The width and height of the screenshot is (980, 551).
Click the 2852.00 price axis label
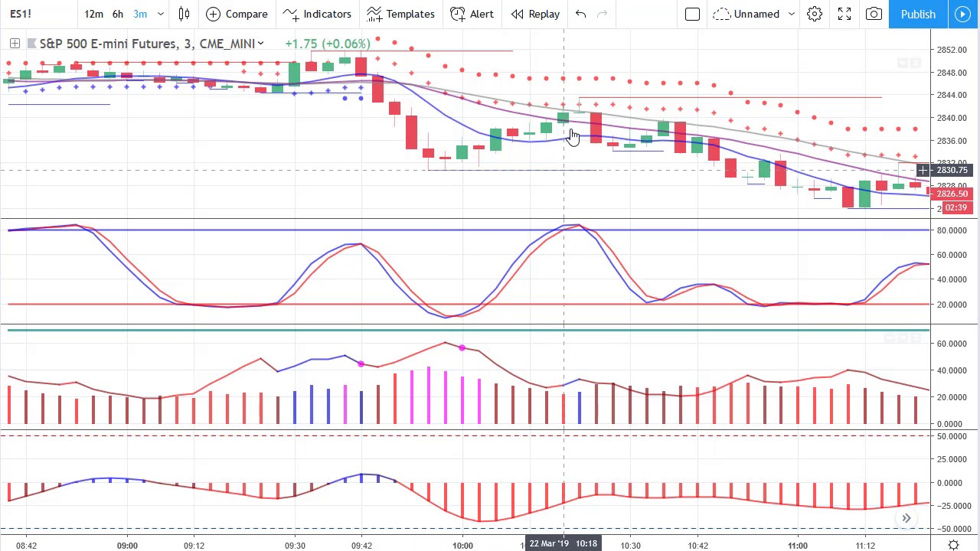pos(951,50)
